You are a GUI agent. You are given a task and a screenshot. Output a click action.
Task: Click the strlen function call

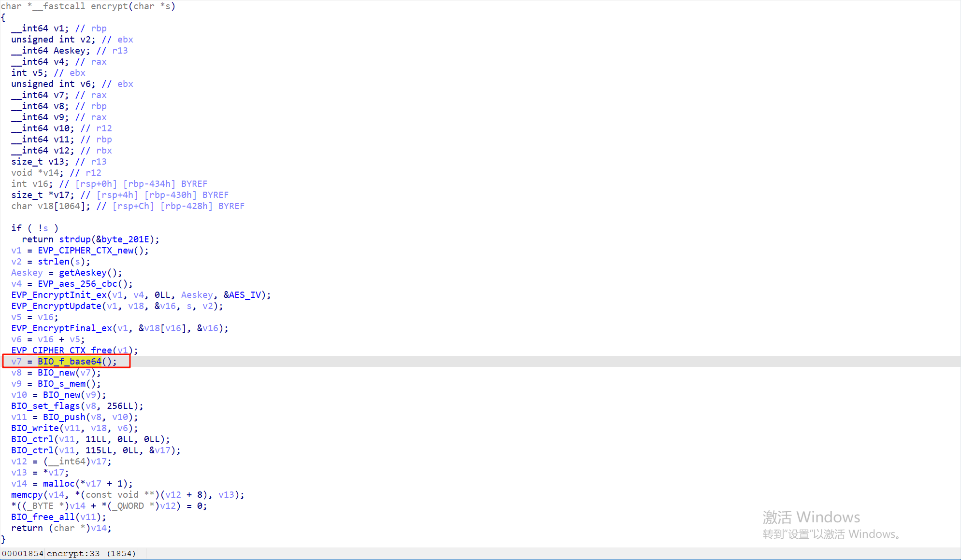[x=53, y=262]
